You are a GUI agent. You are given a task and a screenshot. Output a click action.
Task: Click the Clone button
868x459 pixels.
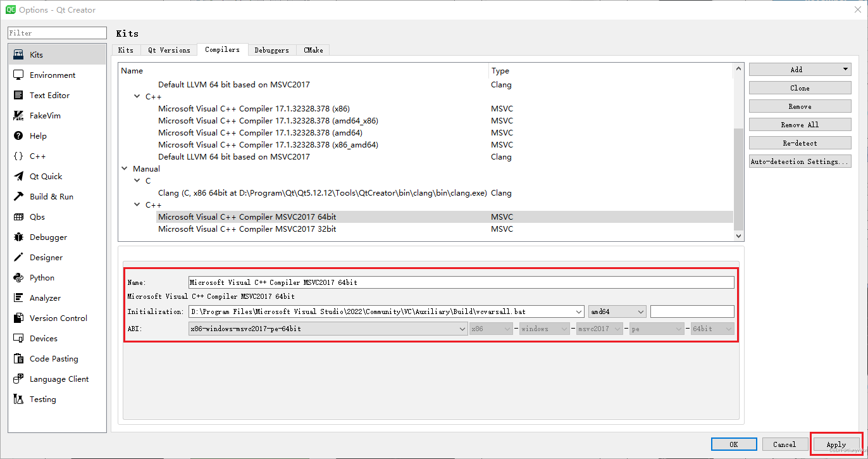click(x=800, y=88)
